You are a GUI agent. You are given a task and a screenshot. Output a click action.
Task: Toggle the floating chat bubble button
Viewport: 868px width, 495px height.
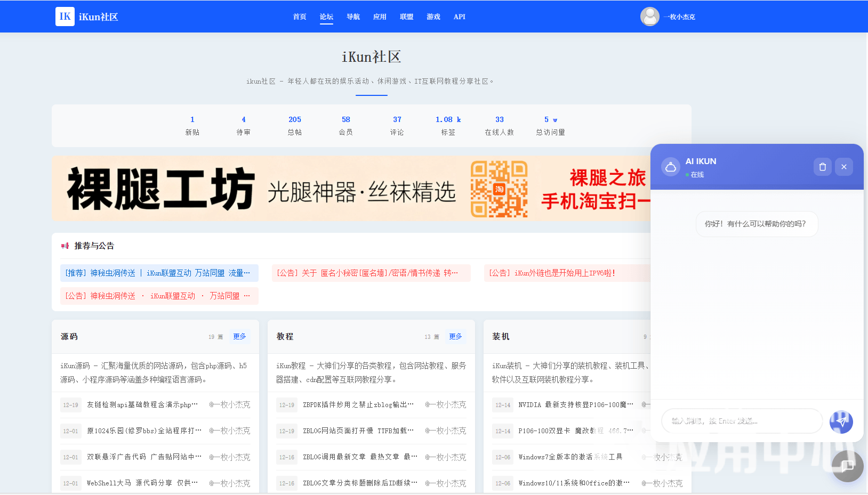(x=847, y=466)
